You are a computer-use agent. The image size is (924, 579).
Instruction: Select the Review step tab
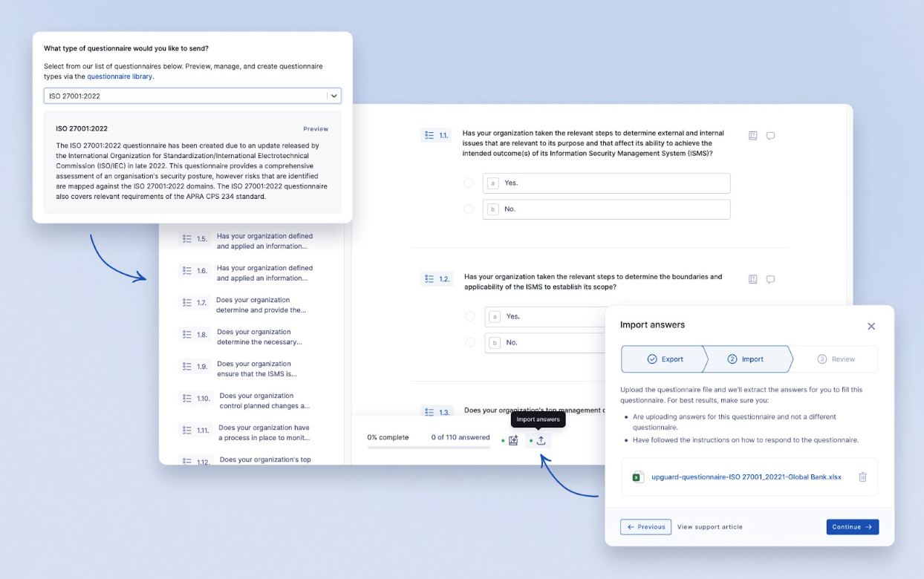coord(836,359)
